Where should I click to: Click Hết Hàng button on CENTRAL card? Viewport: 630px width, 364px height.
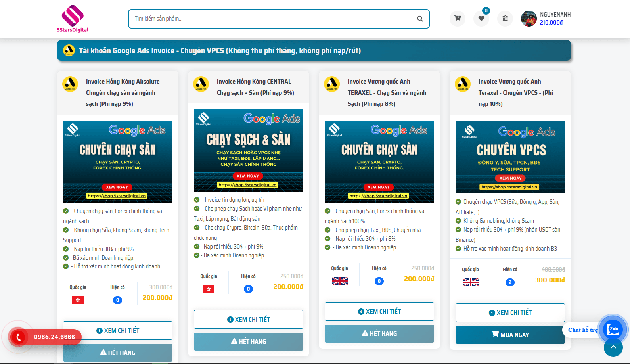(x=249, y=341)
